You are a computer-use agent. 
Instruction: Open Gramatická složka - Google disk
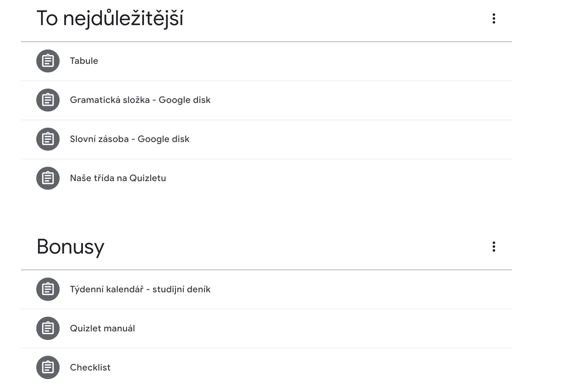coord(140,100)
